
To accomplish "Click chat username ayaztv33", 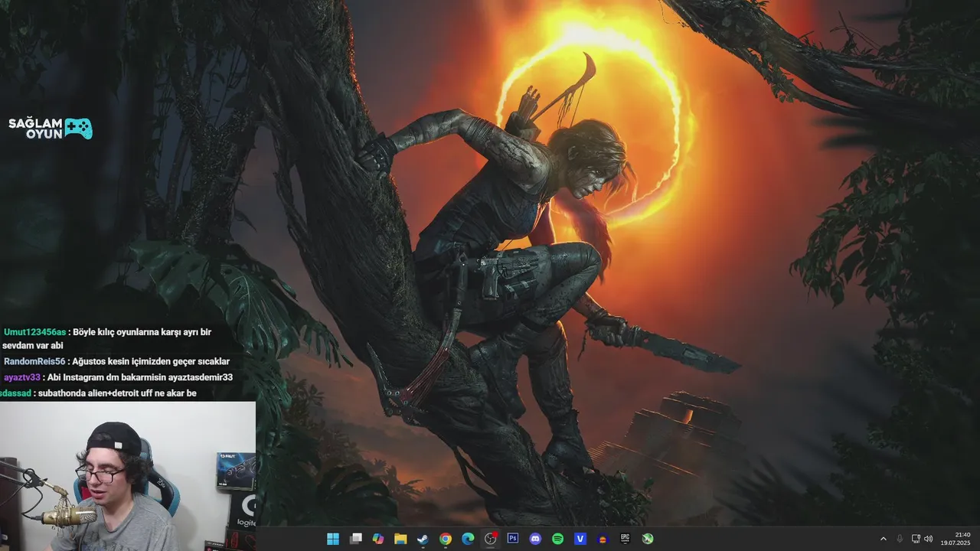I will point(21,377).
